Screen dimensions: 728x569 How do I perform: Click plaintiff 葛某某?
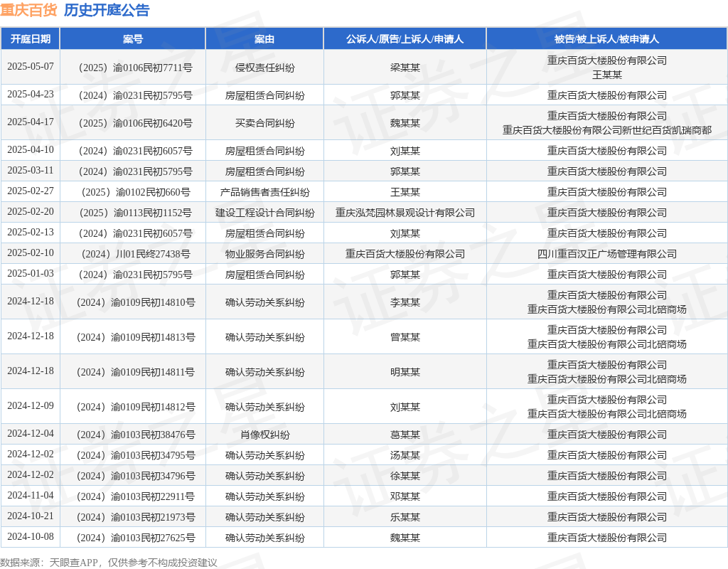pos(405,435)
